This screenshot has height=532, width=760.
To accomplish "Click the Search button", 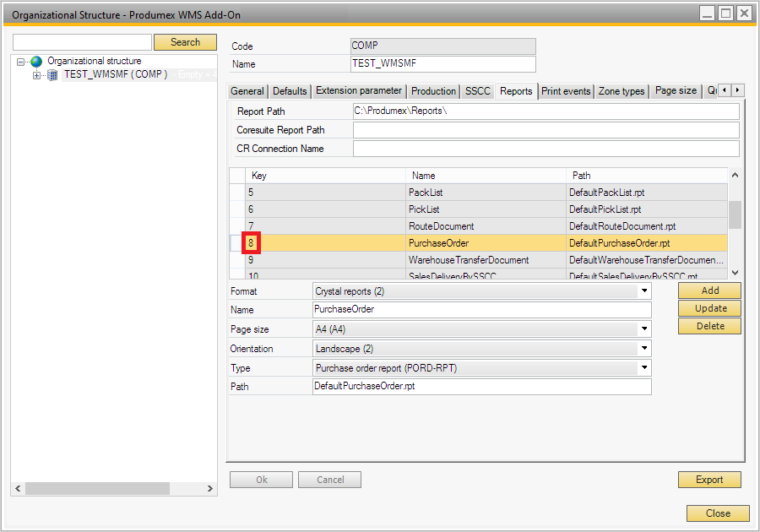I will (x=185, y=42).
